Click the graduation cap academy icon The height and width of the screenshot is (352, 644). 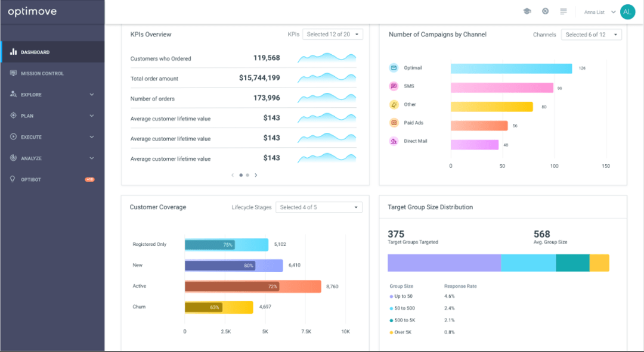coord(527,11)
